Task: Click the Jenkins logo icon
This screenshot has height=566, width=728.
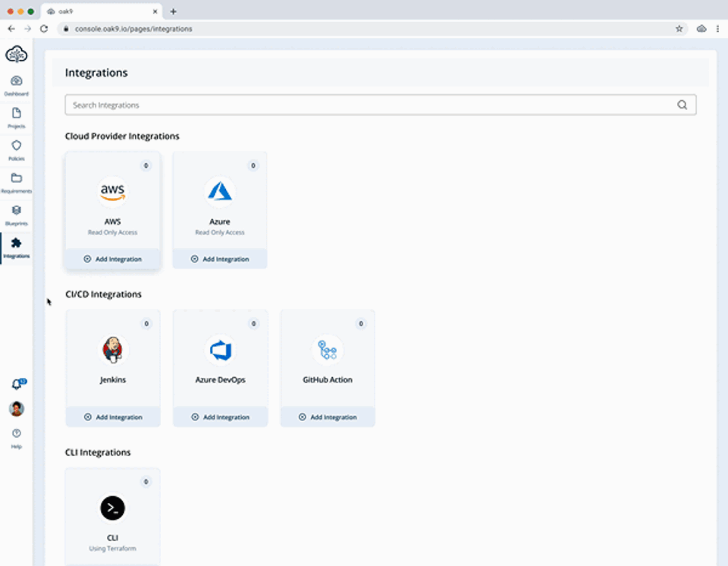Action: 113,350
